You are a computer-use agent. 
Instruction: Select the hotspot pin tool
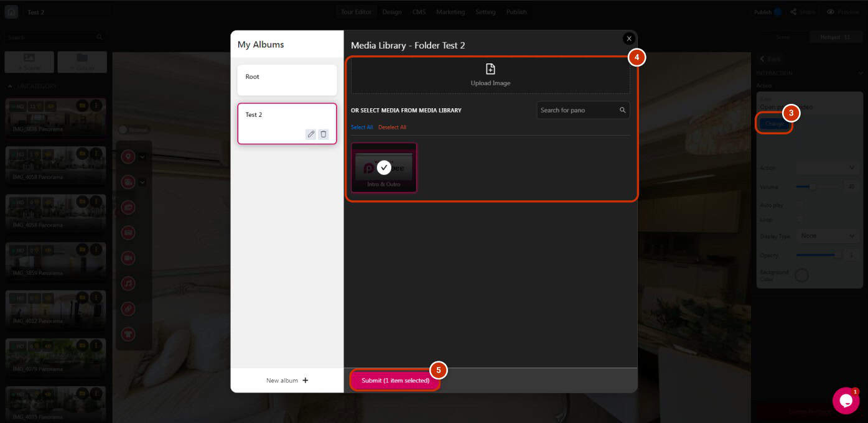tap(128, 156)
